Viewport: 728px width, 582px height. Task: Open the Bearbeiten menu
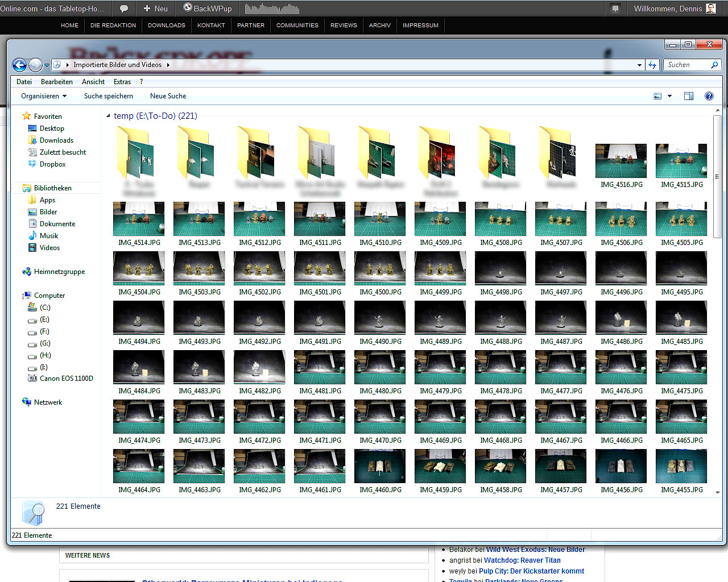tap(57, 82)
